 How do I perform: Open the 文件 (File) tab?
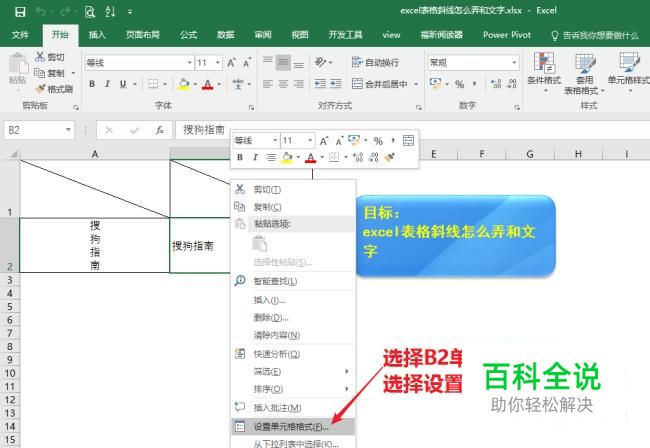(20, 35)
